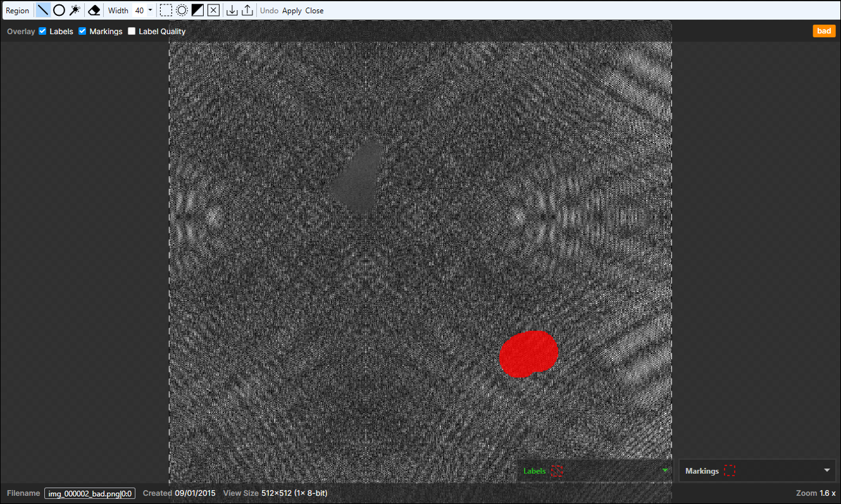Click the invert region icon
The width and height of the screenshot is (841, 504).
(197, 10)
